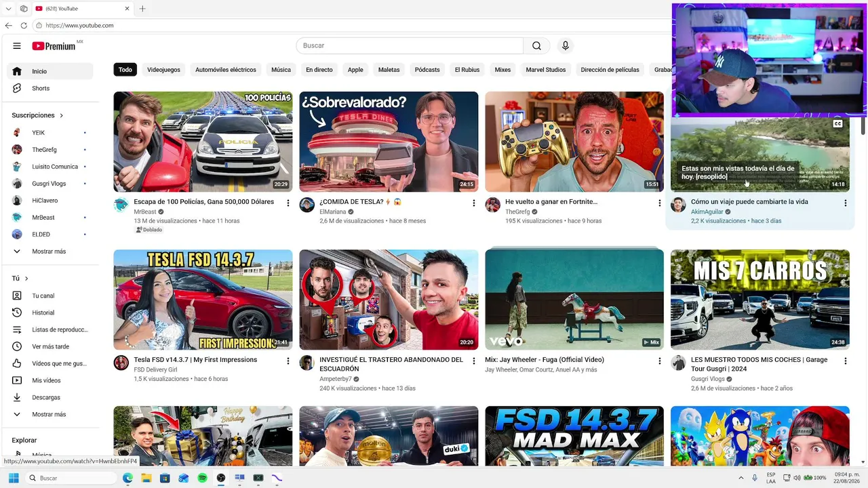868x488 pixels.
Task: Open Windows Start menu
Action: 13,478
